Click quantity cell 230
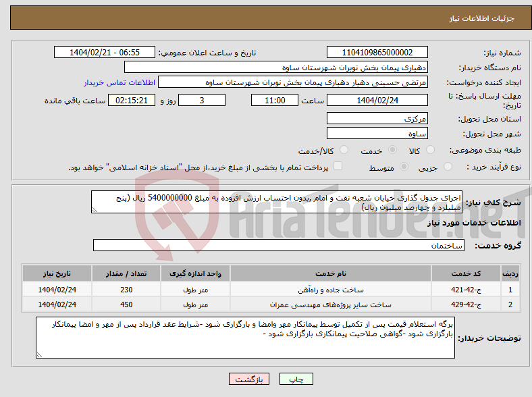The height and width of the screenshot is (397, 532). (126, 290)
